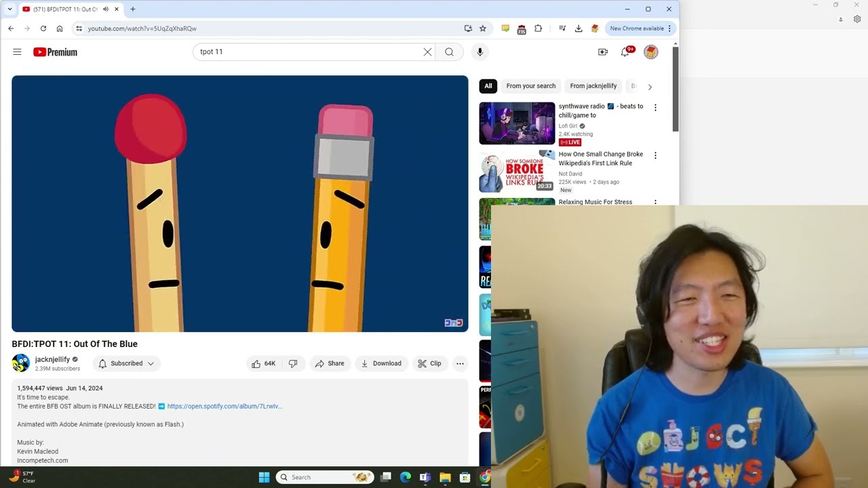
Task: Share the video
Action: coord(330,363)
